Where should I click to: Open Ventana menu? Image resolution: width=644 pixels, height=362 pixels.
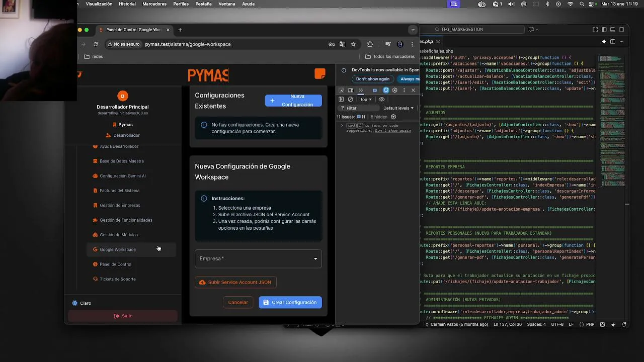tap(227, 4)
